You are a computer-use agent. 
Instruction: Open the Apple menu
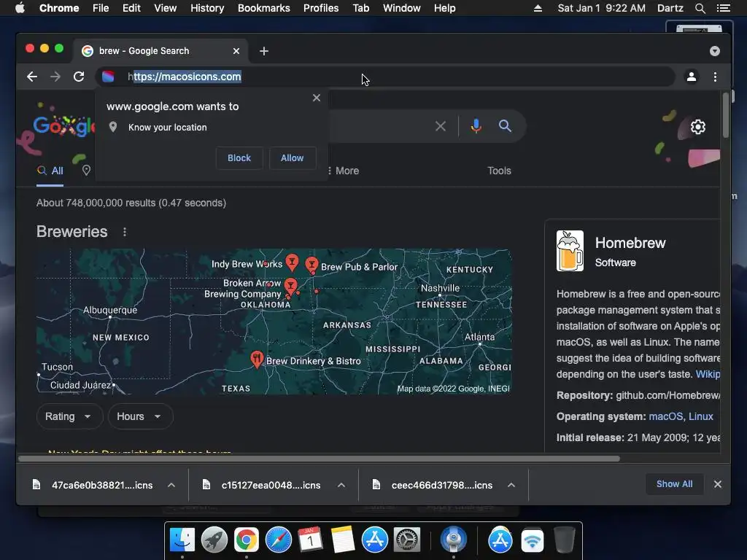20,8
